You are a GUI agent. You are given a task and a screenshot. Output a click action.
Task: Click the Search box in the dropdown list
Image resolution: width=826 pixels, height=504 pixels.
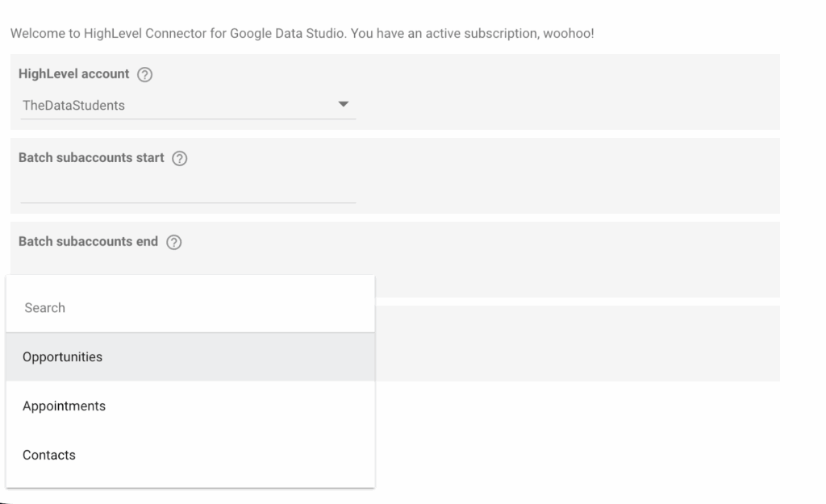190,308
